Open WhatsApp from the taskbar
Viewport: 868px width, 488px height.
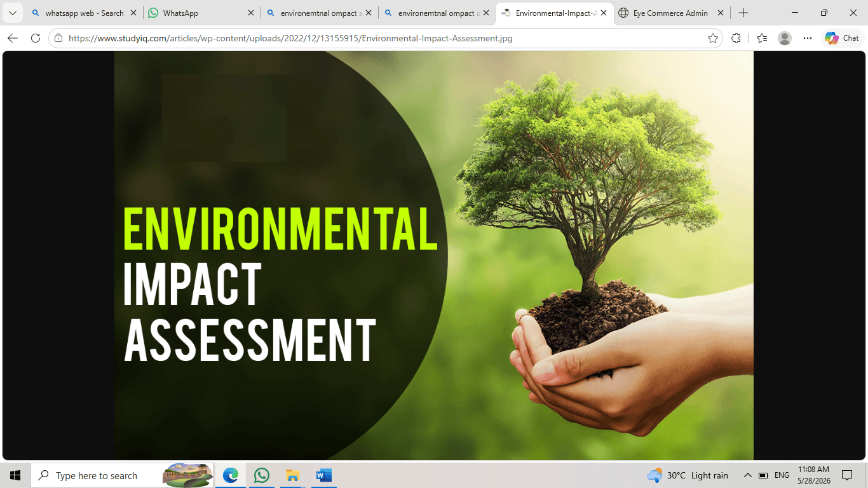click(x=262, y=475)
